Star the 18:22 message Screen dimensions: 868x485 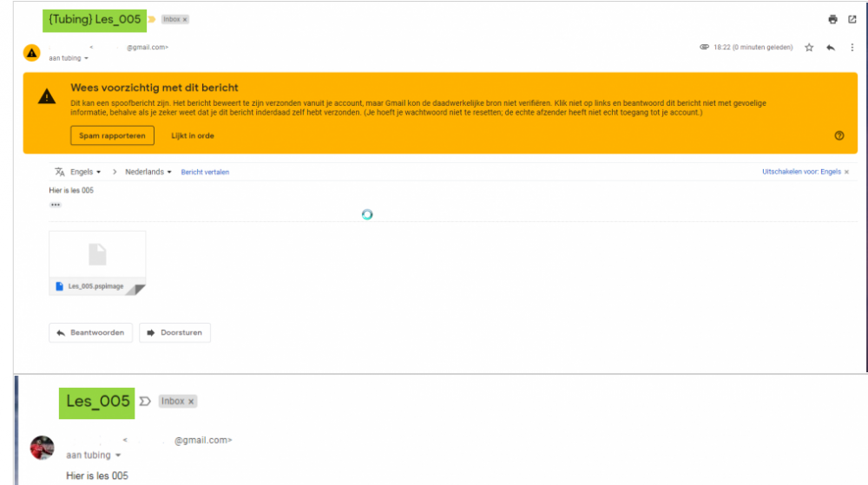(x=809, y=48)
